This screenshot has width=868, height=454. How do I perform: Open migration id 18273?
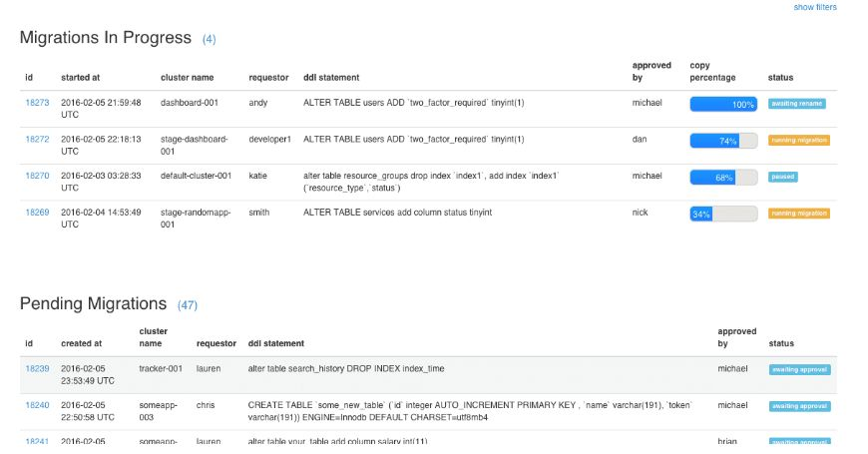click(37, 103)
